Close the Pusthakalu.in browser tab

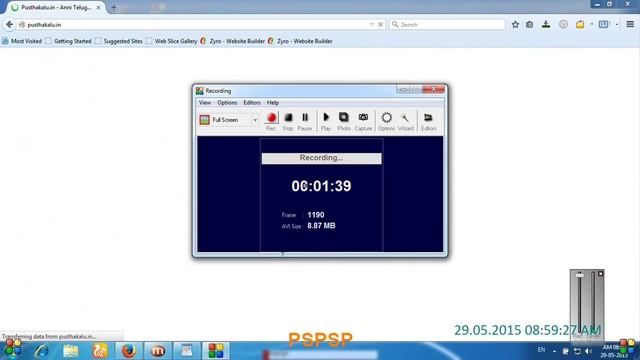coord(98,7)
